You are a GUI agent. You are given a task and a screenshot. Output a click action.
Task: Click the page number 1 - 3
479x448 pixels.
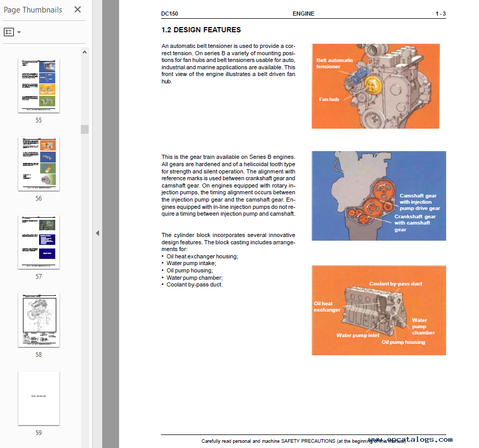(x=440, y=14)
